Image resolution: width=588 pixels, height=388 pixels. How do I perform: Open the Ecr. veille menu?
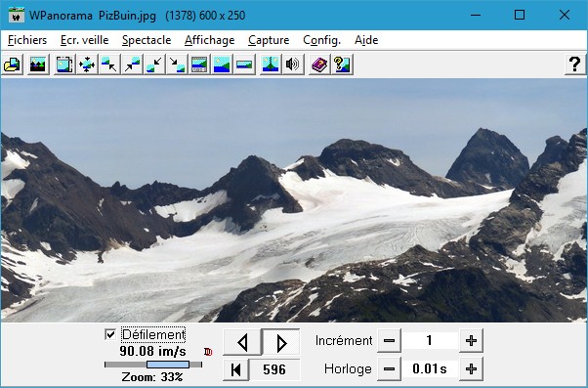pyautogui.click(x=84, y=40)
